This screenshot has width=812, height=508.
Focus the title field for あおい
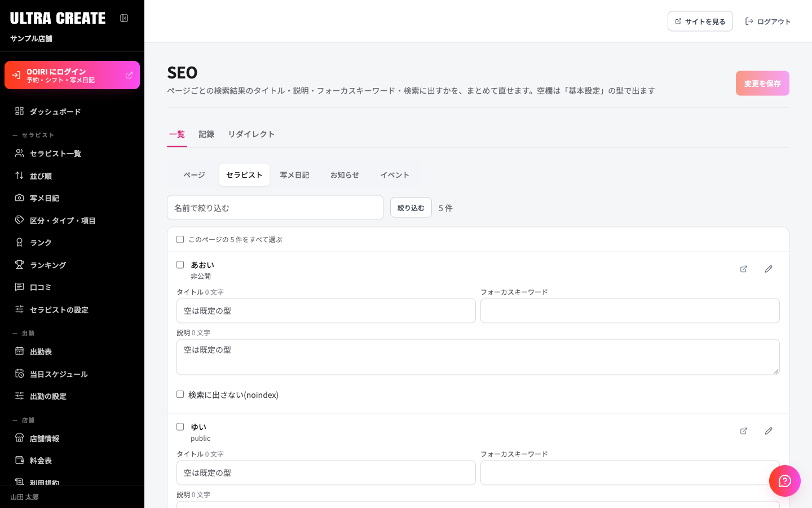326,311
